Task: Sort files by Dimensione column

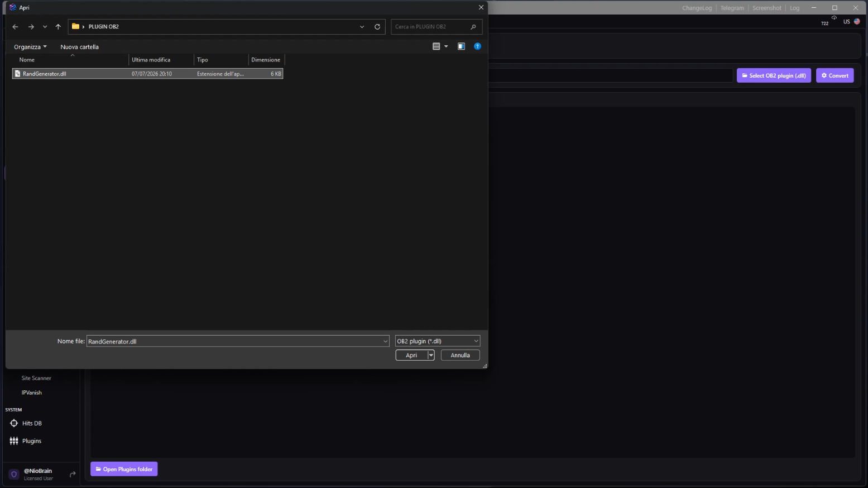Action: (266, 60)
